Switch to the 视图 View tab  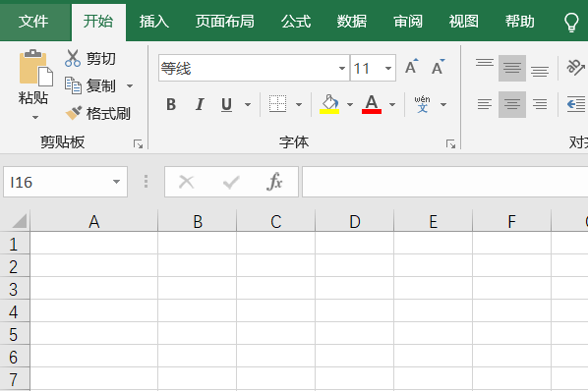tap(464, 21)
